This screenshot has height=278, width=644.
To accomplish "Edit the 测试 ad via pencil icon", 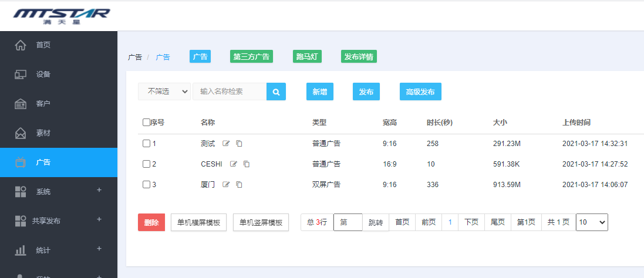I will [x=226, y=144].
